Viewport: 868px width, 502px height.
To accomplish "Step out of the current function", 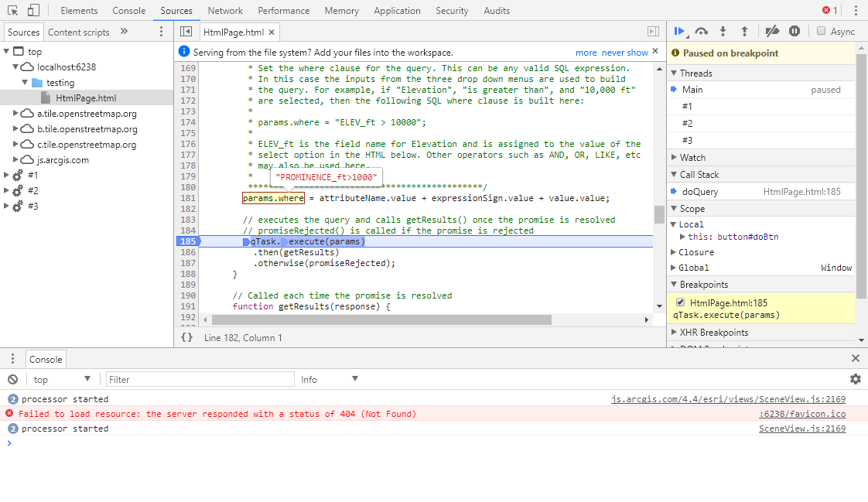I will pos(744,32).
